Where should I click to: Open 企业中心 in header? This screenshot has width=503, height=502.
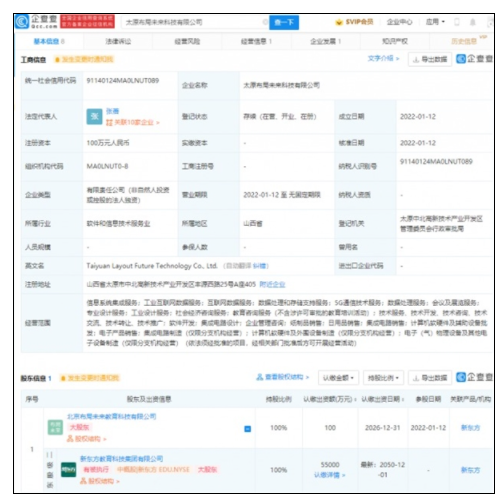tap(399, 22)
